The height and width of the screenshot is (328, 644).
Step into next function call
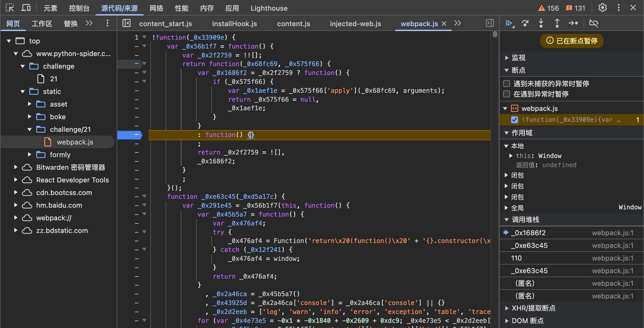(541, 23)
